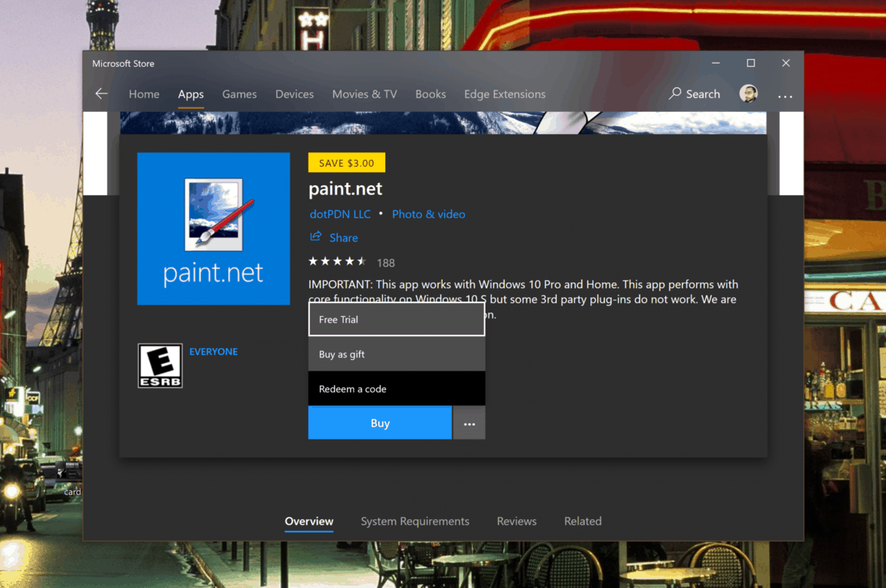Screen dimensions: 886x588
Task: Show the Overview section
Action: click(x=309, y=521)
